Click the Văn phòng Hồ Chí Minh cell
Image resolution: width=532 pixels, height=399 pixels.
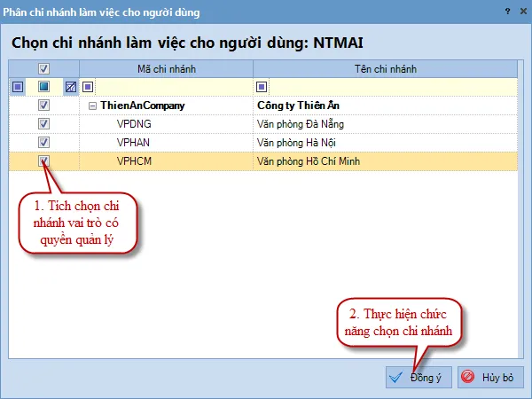[x=386, y=161]
